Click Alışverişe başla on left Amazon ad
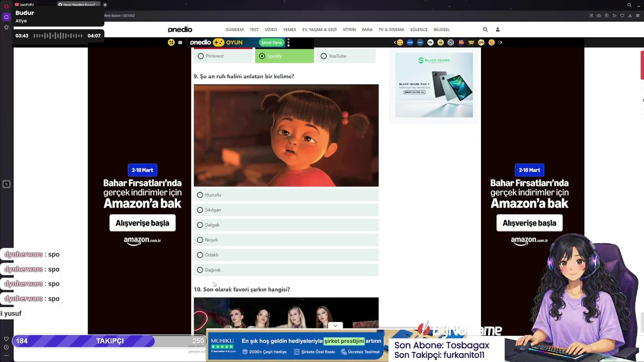 tap(142, 223)
